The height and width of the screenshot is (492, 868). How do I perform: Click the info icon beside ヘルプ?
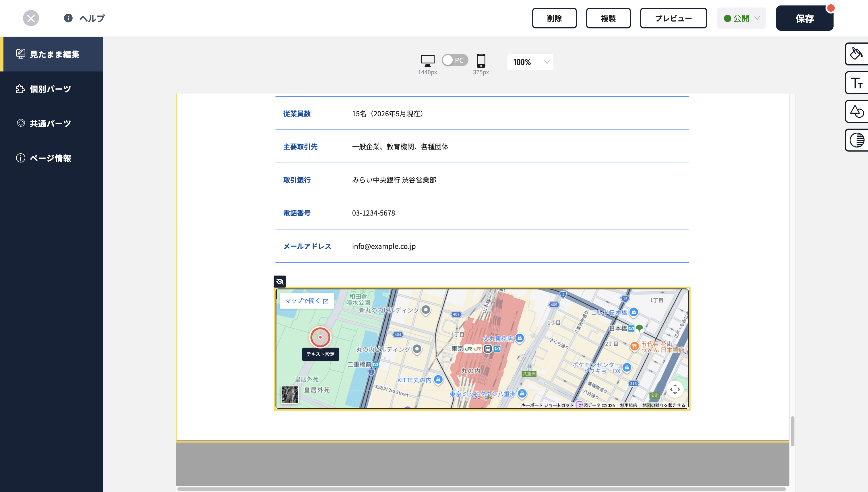68,18
